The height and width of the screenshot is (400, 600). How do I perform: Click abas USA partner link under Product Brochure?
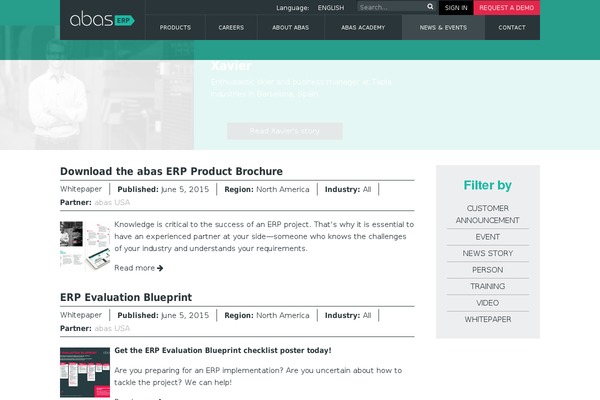(x=112, y=202)
